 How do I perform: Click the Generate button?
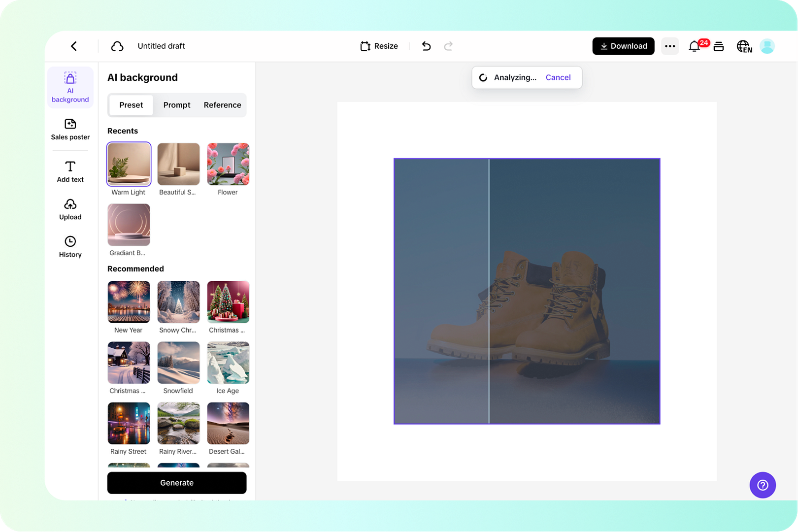(177, 483)
